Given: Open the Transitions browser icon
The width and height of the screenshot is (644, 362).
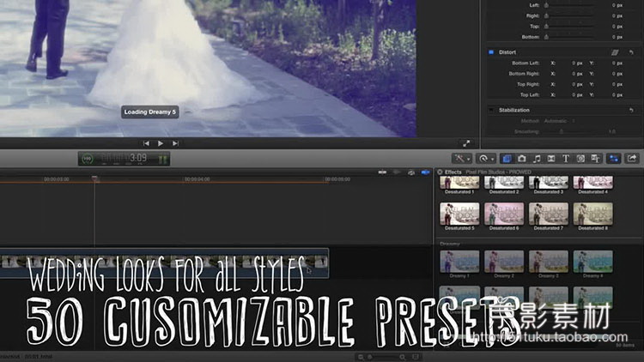Looking at the screenshot, I should [x=551, y=159].
